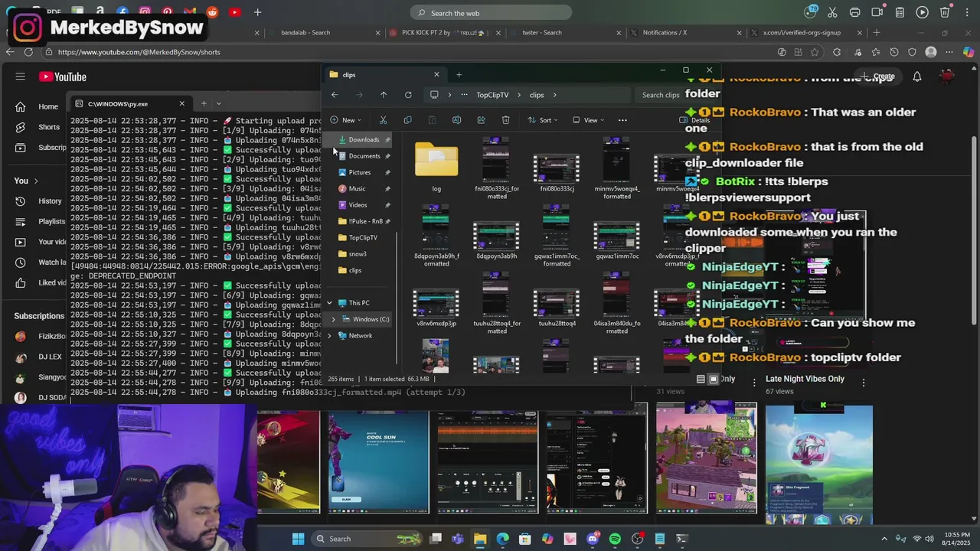The height and width of the screenshot is (551, 980).
Task: Copy the selected file in Explorer
Action: pyautogui.click(x=407, y=120)
